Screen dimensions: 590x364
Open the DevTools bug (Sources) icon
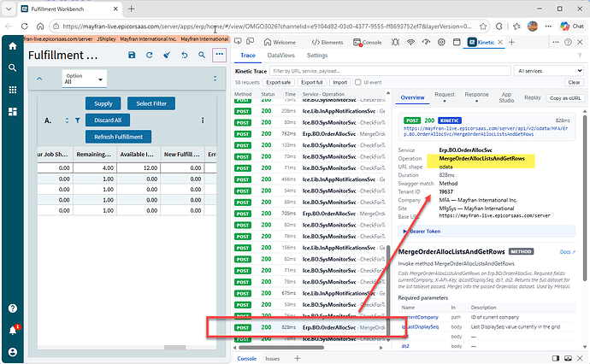tap(395, 42)
